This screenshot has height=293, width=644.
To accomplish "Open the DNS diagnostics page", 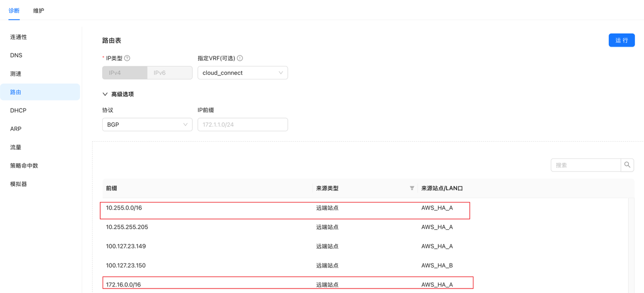I will click(x=16, y=55).
